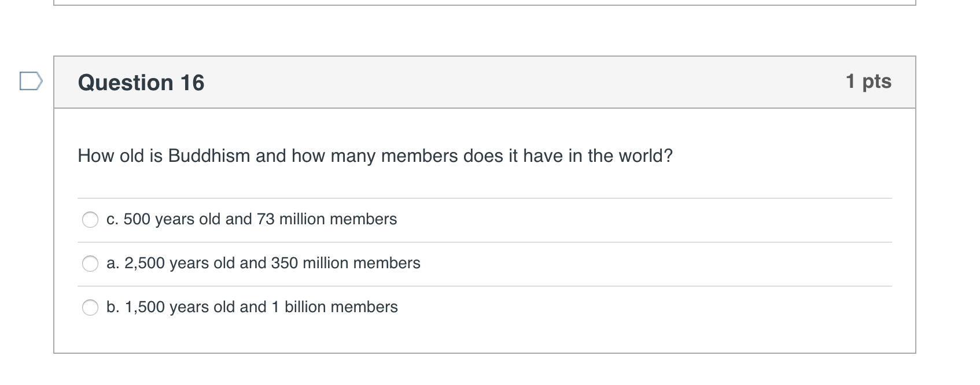This screenshot has height=385, width=980.
Task: Click "1 billion members" in option b
Action: (x=334, y=307)
